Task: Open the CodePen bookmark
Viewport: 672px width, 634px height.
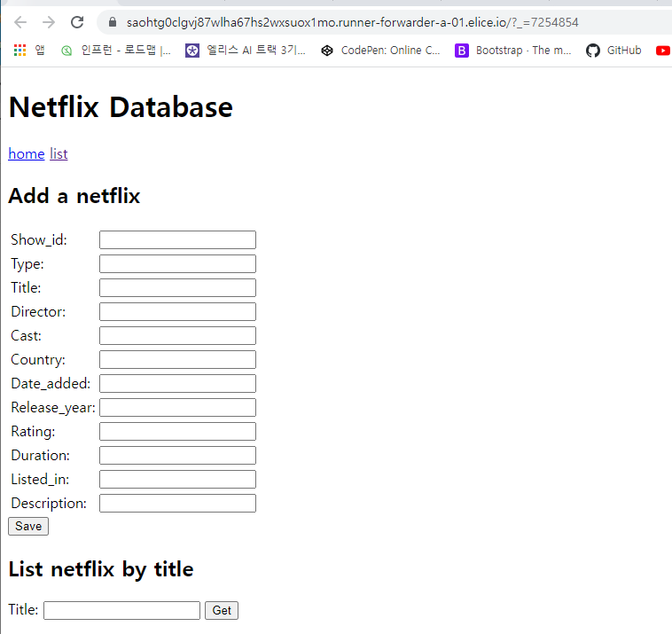Action: pyautogui.click(x=380, y=51)
